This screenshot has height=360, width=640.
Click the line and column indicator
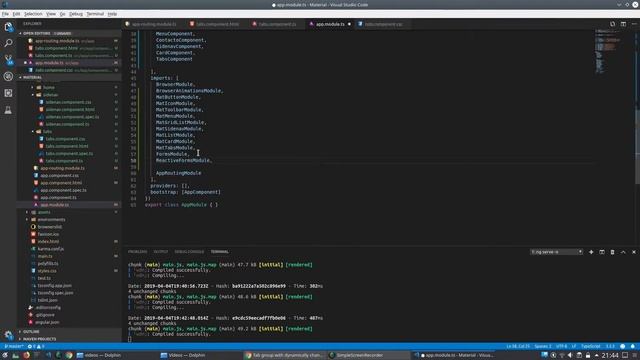pyautogui.click(x=518, y=347)
